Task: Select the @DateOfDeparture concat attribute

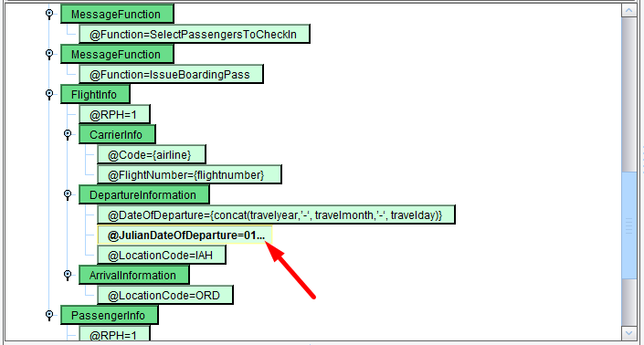Action: 276,215
